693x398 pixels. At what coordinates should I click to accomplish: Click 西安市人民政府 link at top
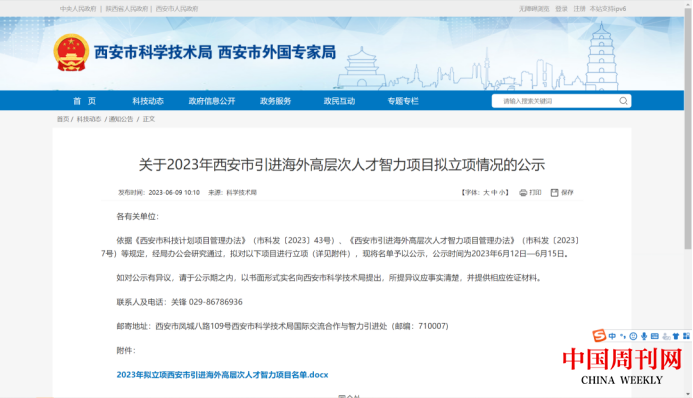[x=177, y=8]
